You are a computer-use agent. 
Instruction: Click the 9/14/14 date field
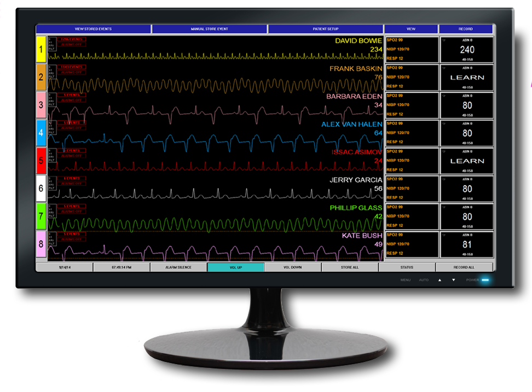[65, 267]
